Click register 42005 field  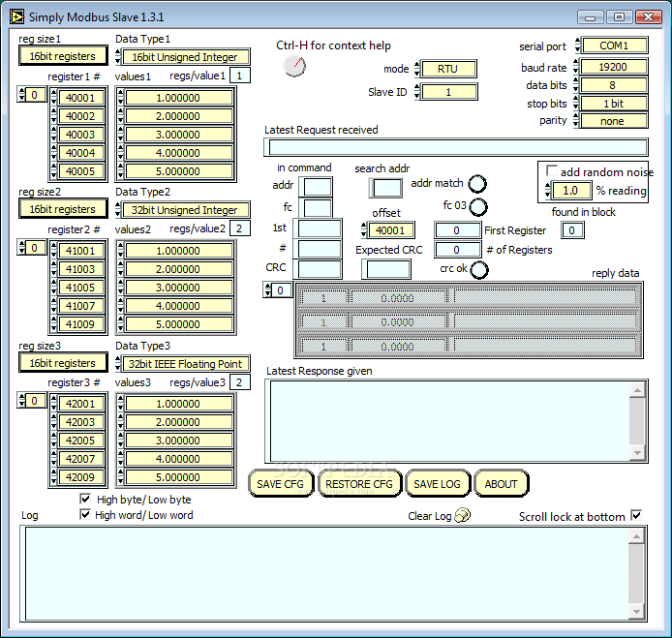pos(80,441)
